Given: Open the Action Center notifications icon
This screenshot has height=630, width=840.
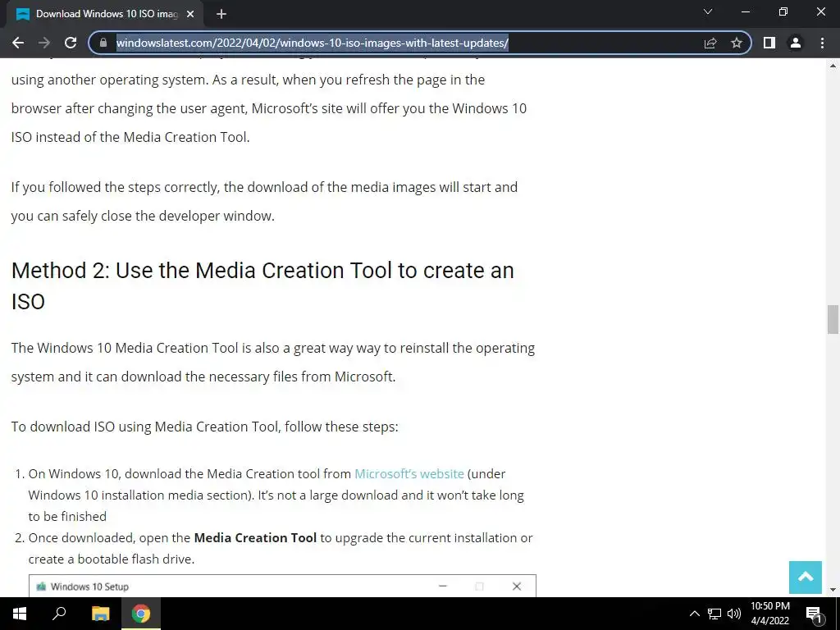Looking at the screenshot, I should [813, 614].
